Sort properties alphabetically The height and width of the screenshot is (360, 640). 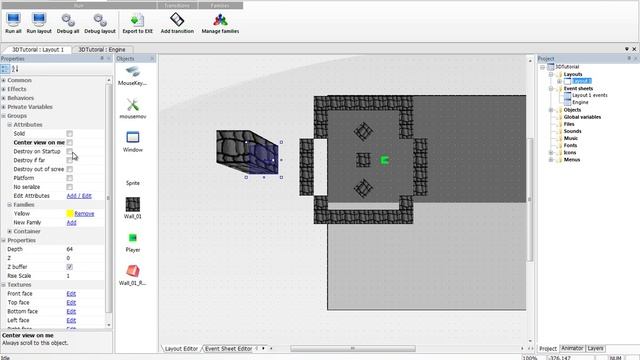pos(15,69)
